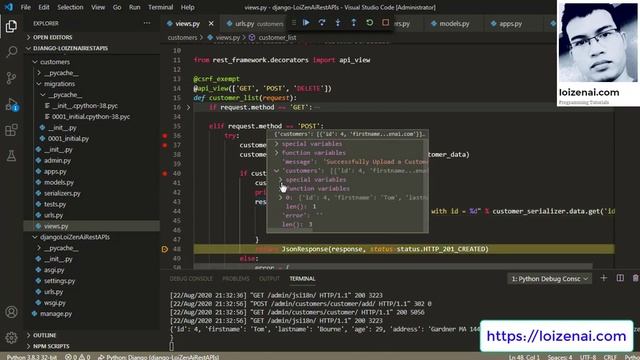Click Step Over in debug toolbar

coord(322,23)
